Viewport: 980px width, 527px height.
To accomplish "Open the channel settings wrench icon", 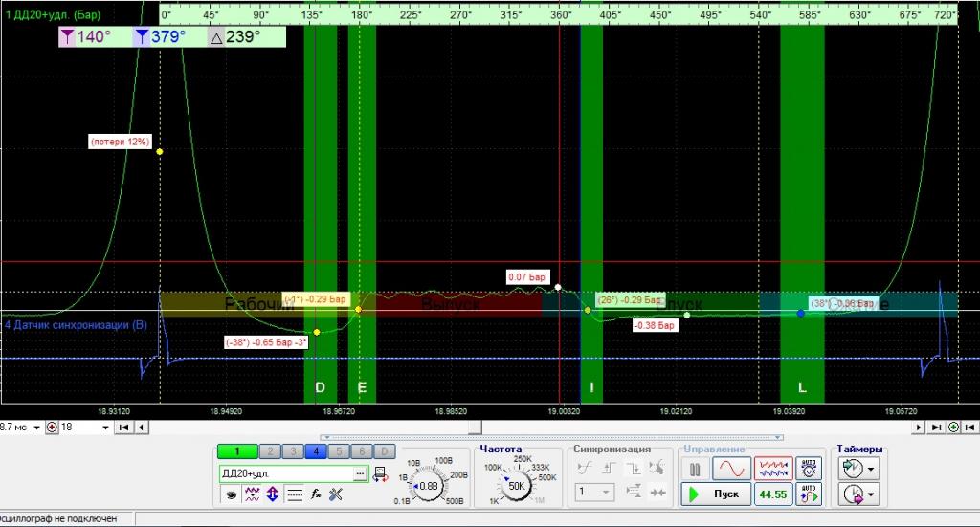I will pos(336,494).
